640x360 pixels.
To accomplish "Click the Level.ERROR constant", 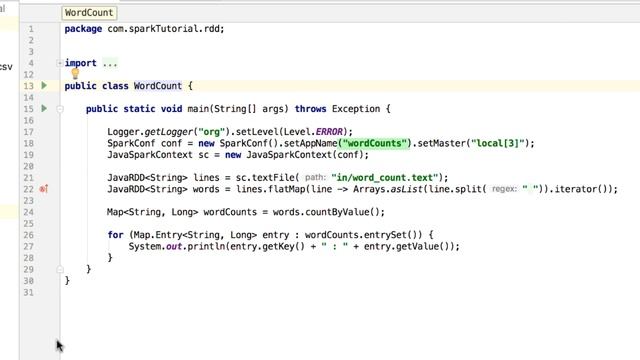I will [313, 132].
